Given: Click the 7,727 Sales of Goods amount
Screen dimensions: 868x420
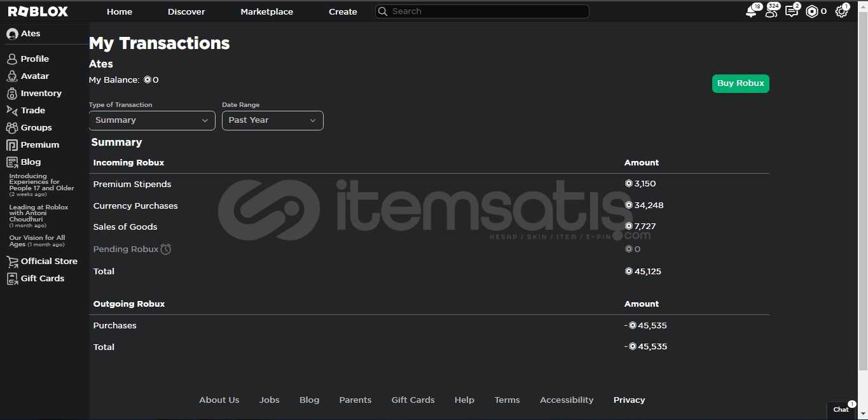Looking at the screenshot, I should 640,227.
